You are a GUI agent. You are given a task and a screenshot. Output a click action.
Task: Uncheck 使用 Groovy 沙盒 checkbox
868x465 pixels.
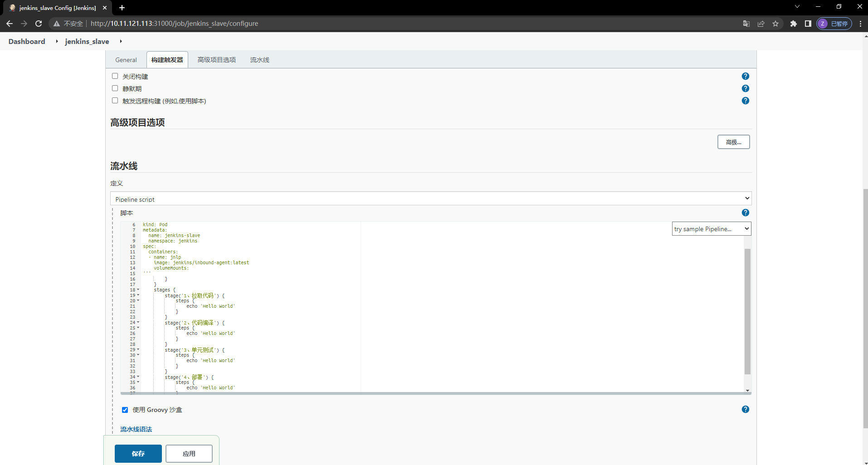tap(125, 410)
